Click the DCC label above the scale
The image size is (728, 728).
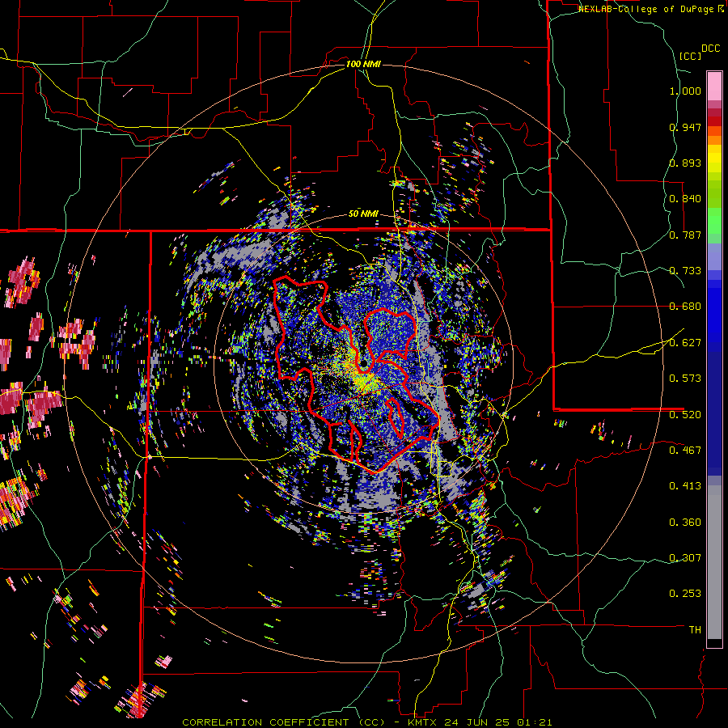pyautogui.click(x=710, y=48)
